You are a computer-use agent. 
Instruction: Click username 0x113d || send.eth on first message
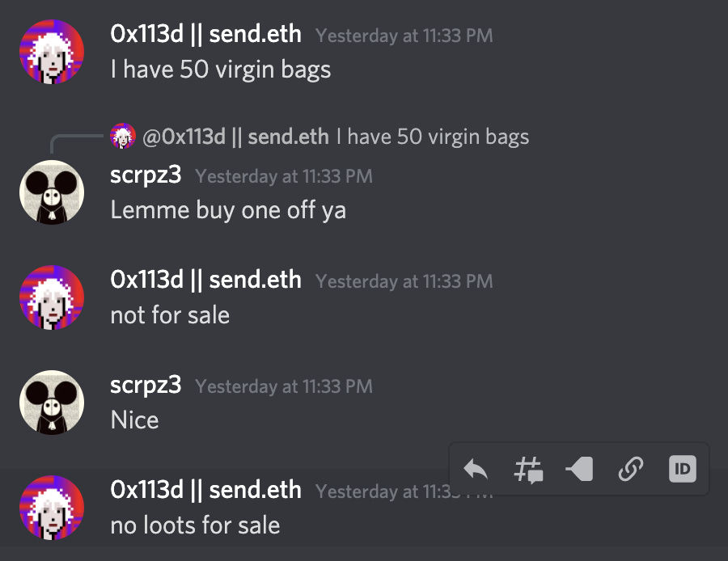[x=205, y=34]
